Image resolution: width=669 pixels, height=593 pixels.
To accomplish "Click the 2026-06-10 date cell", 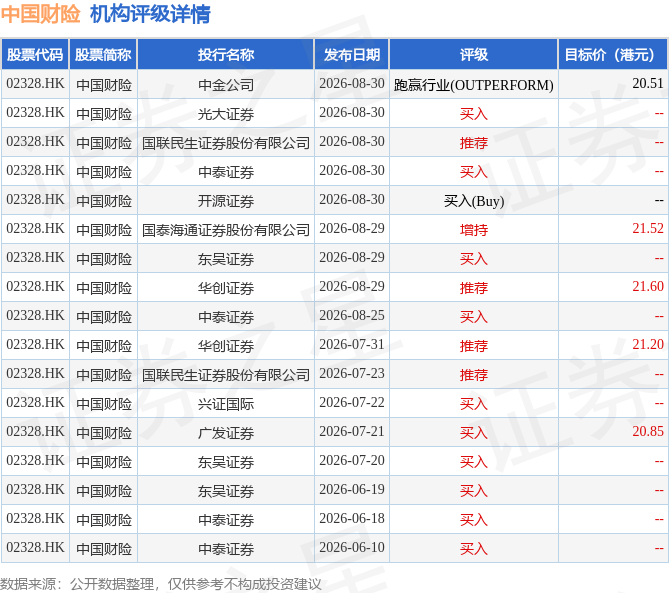I will [352, 548].
